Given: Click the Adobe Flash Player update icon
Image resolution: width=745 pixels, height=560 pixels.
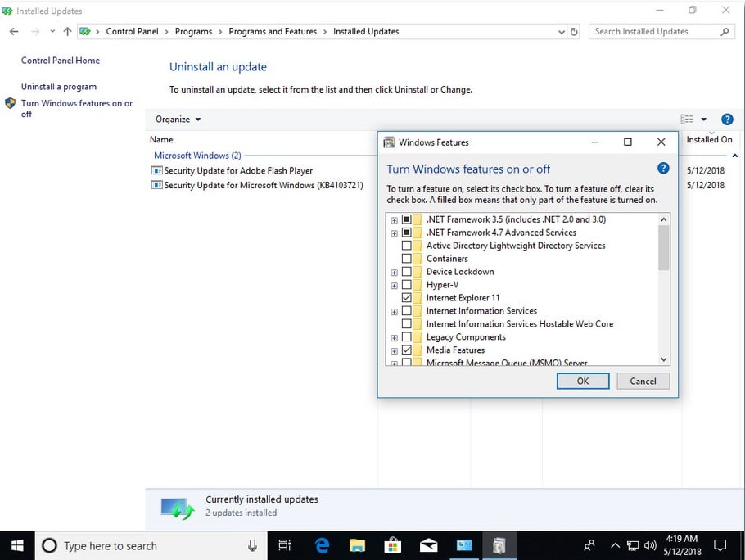Looking at the screenshot, I should 156,170.
